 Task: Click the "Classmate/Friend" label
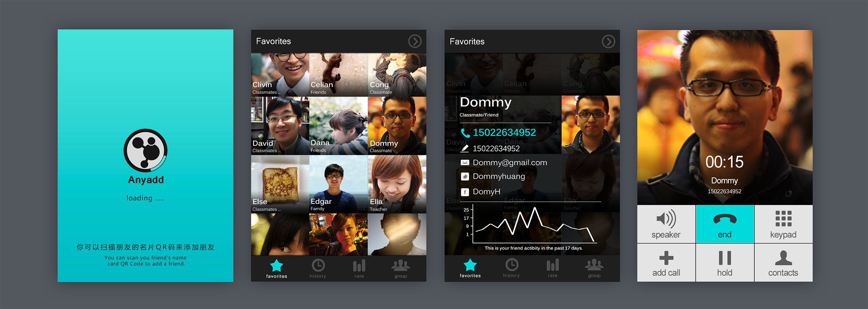479,115
